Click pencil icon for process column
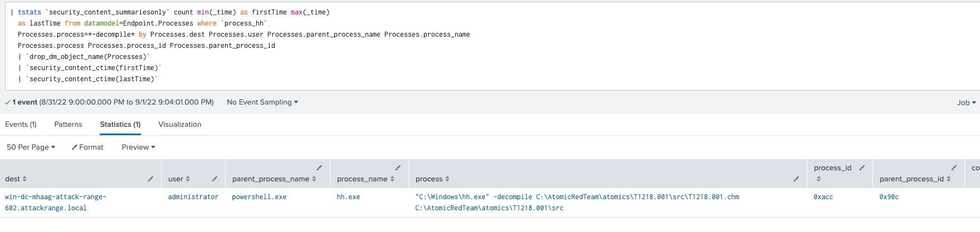 [x=796, y=179]
